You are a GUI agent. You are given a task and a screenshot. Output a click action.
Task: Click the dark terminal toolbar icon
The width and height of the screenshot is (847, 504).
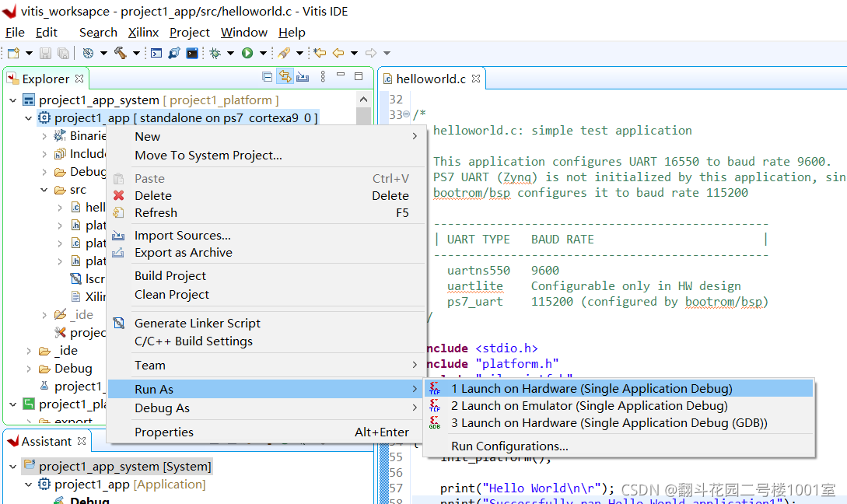pyautogui.click(x=192, y=53)
